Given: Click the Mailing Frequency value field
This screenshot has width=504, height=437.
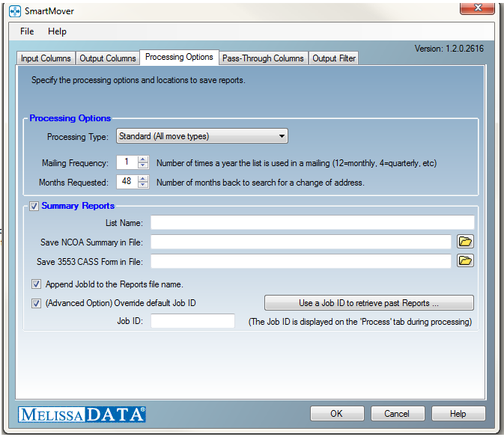Looking at the screenshot, I should pyautogui.click(x=127, y=162).
